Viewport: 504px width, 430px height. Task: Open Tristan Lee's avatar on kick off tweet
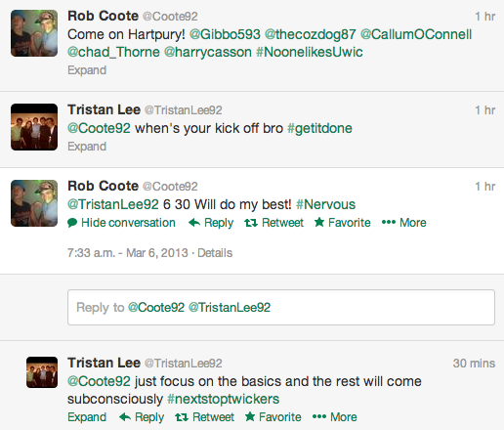[x=34, y=127]
